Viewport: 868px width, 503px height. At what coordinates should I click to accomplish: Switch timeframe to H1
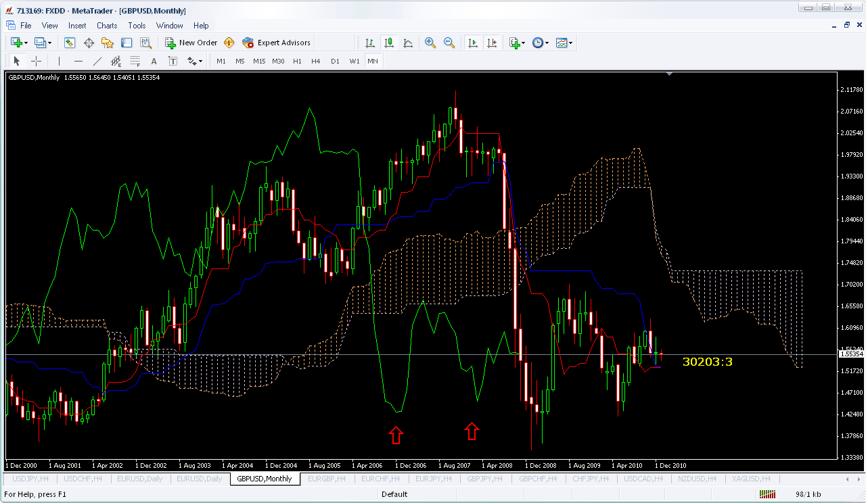pyautogui.click(x=297, y=61)
